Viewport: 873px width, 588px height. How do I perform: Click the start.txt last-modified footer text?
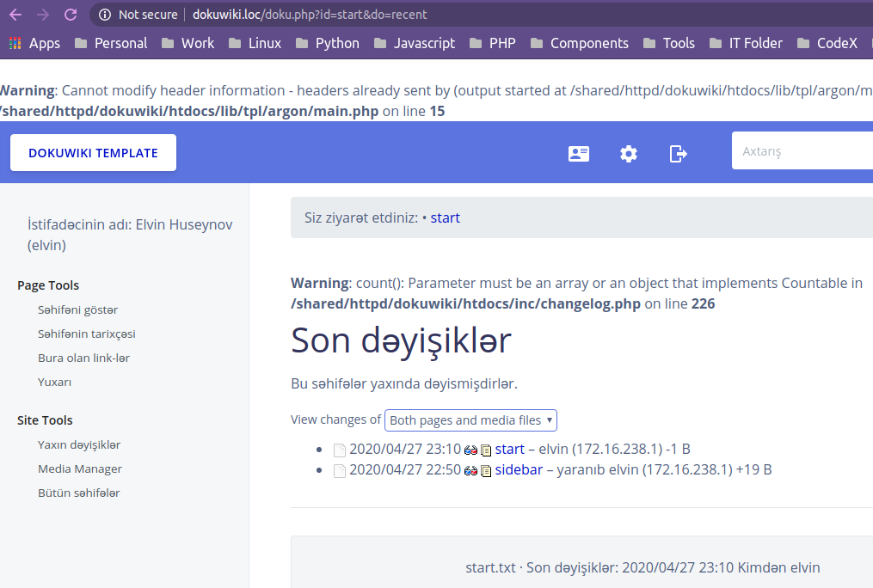pyautogui.click(x=642, y=567)
